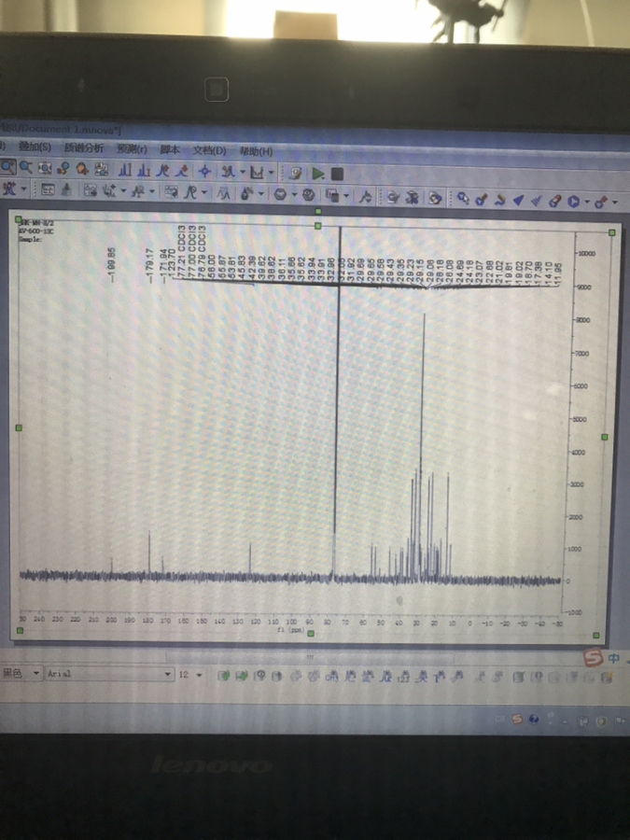Click the full spectrum fit icon
This screenshot has height=840, width=630.
45,169
